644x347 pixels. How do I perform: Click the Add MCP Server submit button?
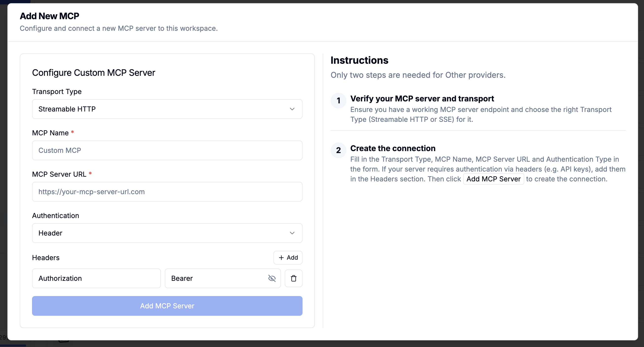(167, 306)
